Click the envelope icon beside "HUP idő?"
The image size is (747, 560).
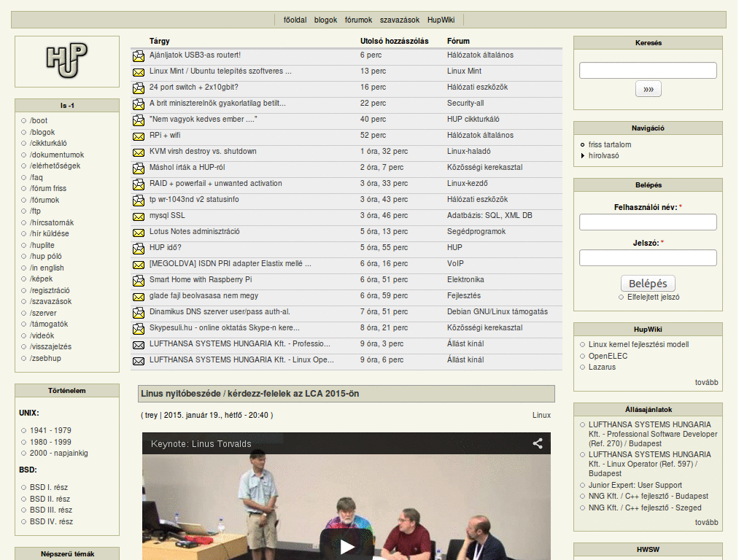click(x=138, y=247)
